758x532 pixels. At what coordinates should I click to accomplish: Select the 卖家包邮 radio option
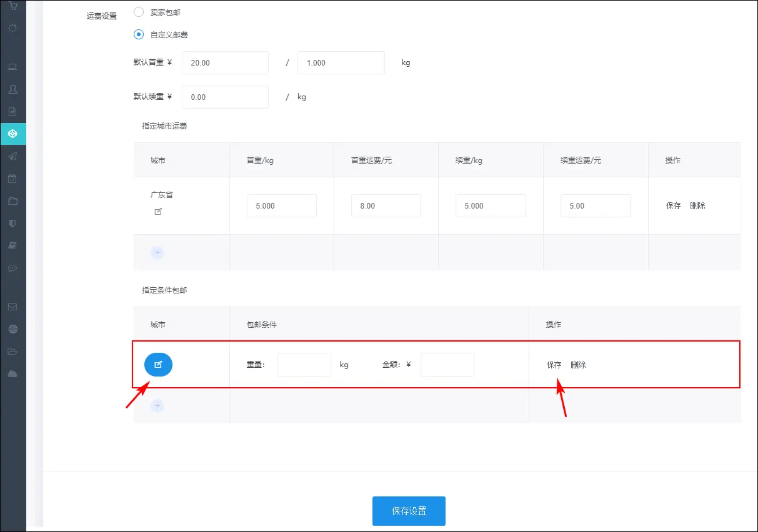point(139,12)
